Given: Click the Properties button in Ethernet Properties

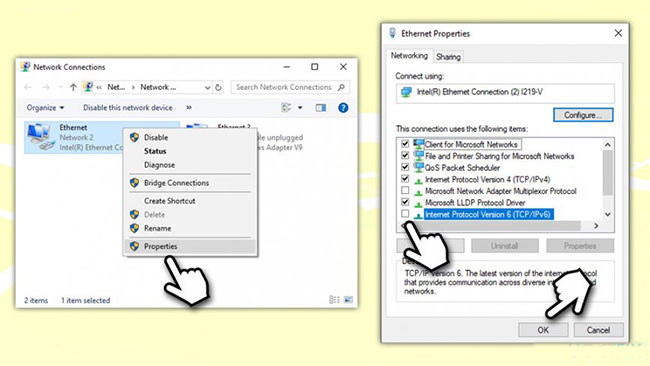Looking at the screenshot, I should (x=580, y=246).
